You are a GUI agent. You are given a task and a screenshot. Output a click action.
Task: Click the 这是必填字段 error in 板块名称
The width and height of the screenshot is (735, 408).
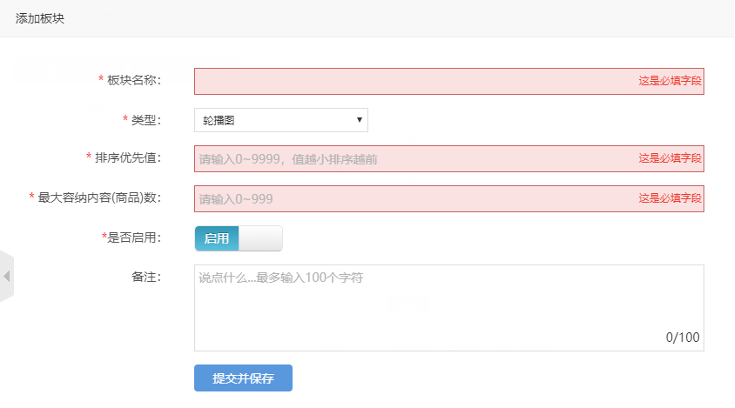[x=670, y=81]
